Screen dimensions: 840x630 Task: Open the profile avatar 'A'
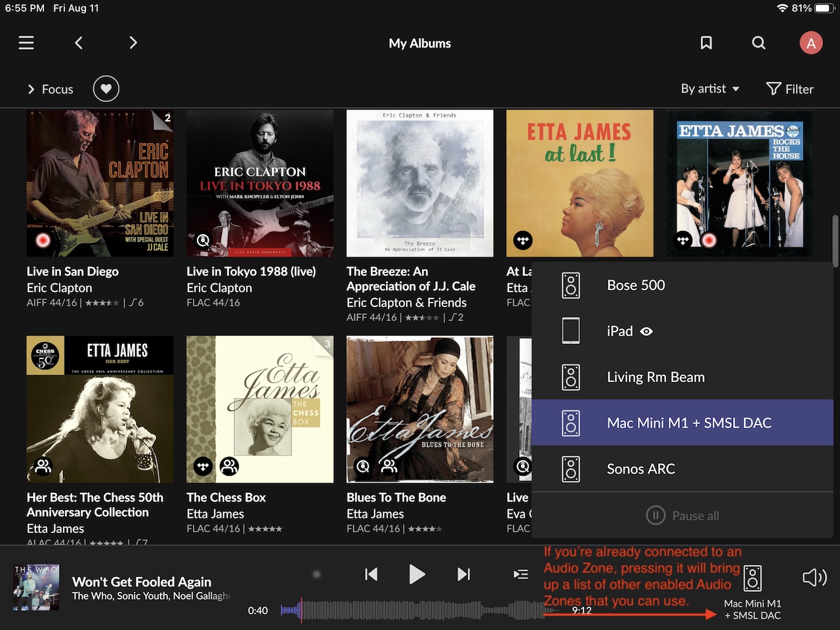click(x=810, y=43)
